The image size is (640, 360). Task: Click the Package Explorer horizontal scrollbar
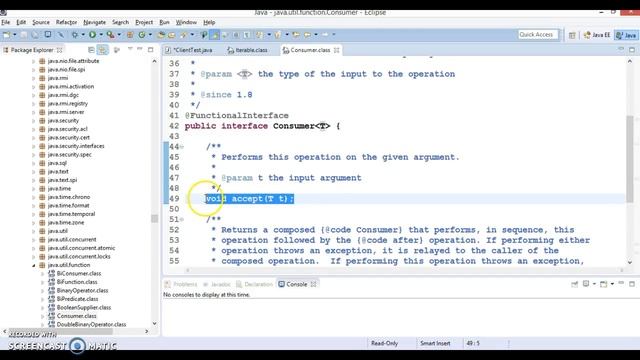click(60, 331)
